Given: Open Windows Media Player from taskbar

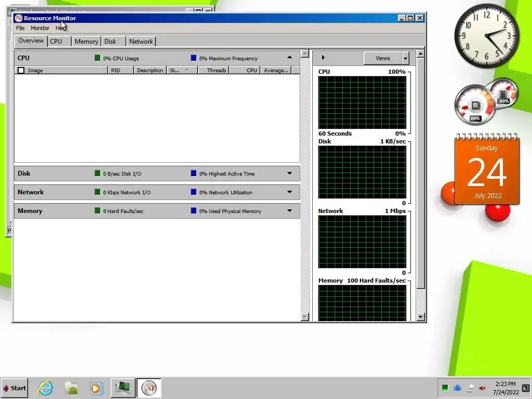Looking at the screenshot, I should 96,388.
